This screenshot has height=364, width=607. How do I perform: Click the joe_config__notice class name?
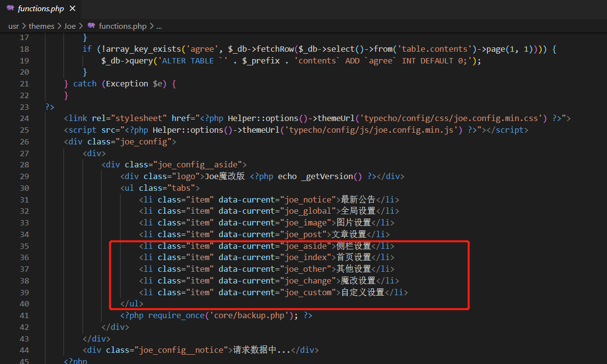click(x=182, y=350)
